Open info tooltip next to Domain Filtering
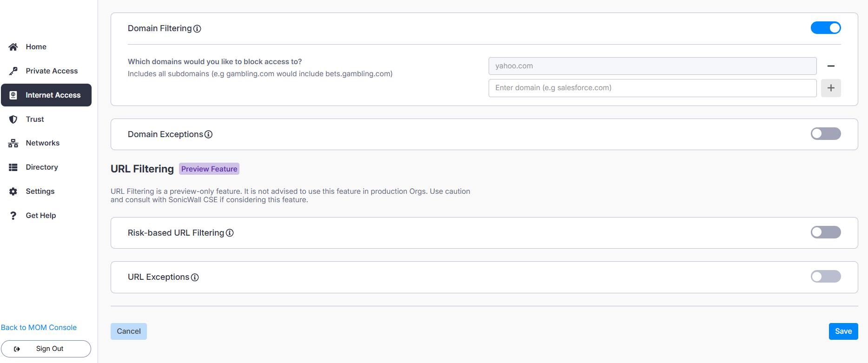The width and height of the screenshot is (868, 363). [197, 29]
